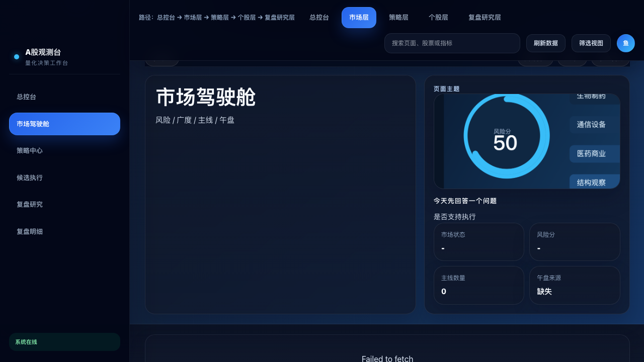
Task: Click the 市场状态 card
Action: 479,242
